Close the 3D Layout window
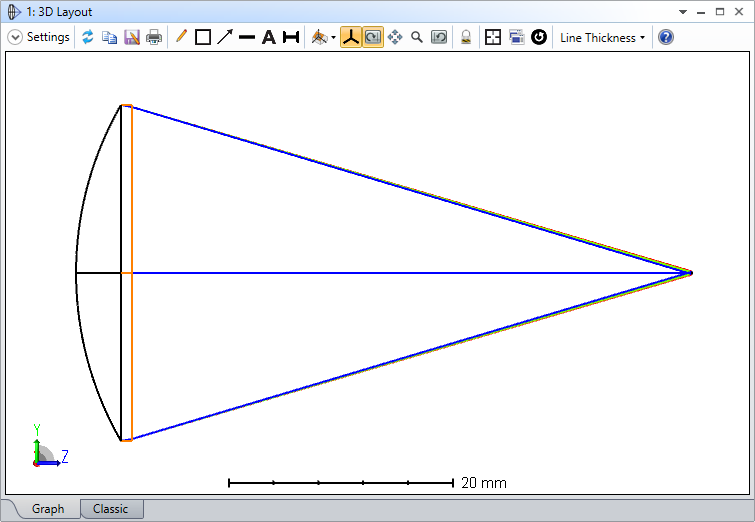Viewport: 755px width, 522px height. pyautogui.click(x=739, y=12)
